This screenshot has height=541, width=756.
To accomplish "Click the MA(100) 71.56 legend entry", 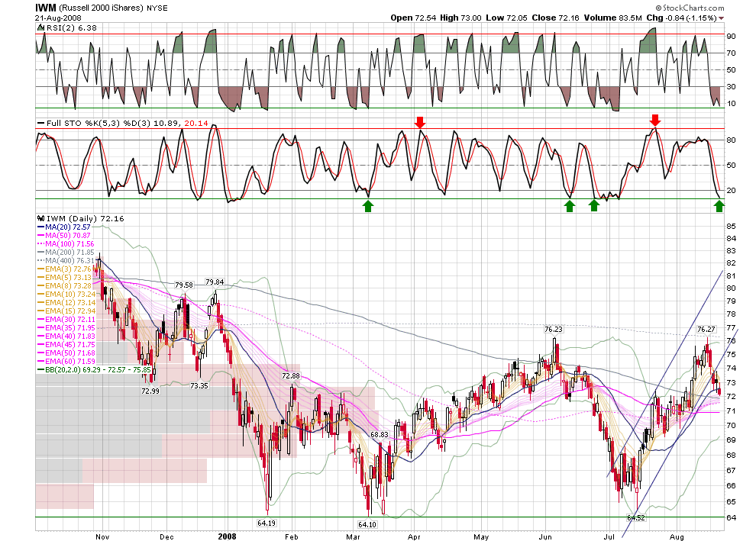I will 66,243.
